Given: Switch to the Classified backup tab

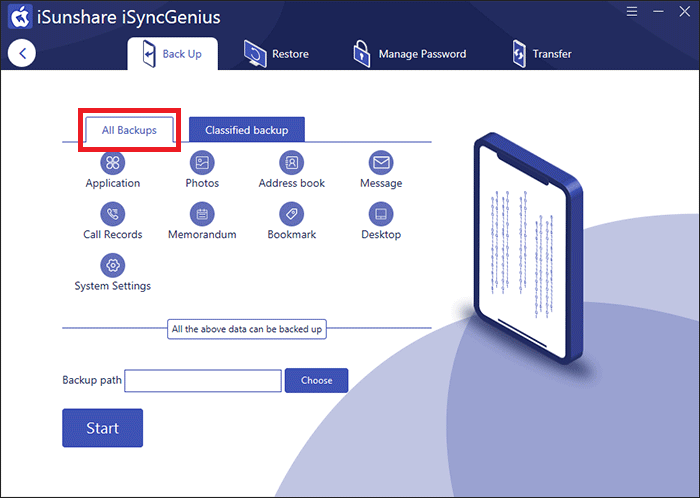Looking at the screenshot, I should tap(247, 130).
